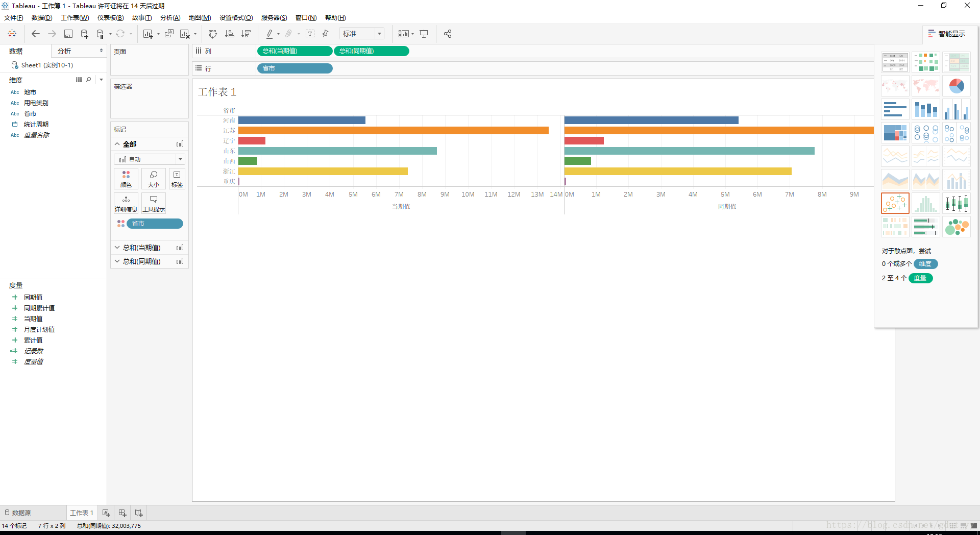The width and height of the screenshot is (980, 535).
Task: Click the 工具提示 tooltip marks button
Action: coord(154,203)
